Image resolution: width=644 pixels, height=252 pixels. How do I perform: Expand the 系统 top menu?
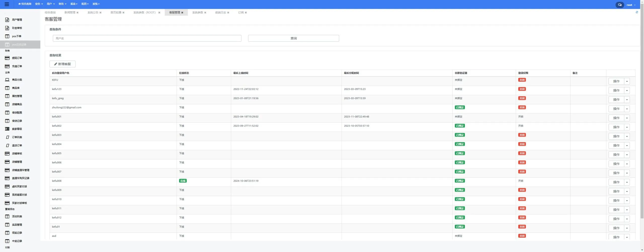click(96, 4)
